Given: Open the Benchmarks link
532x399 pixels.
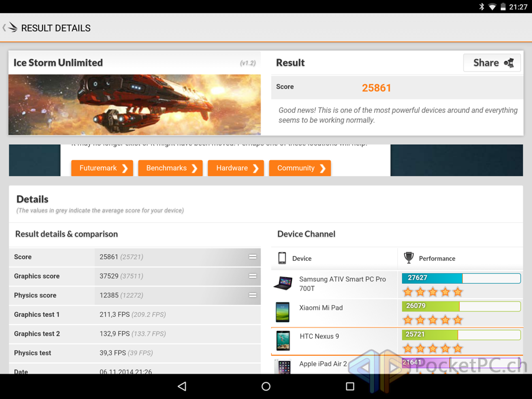Looking at the screenshot, I should pyautogui.click(x=170, y=168).
